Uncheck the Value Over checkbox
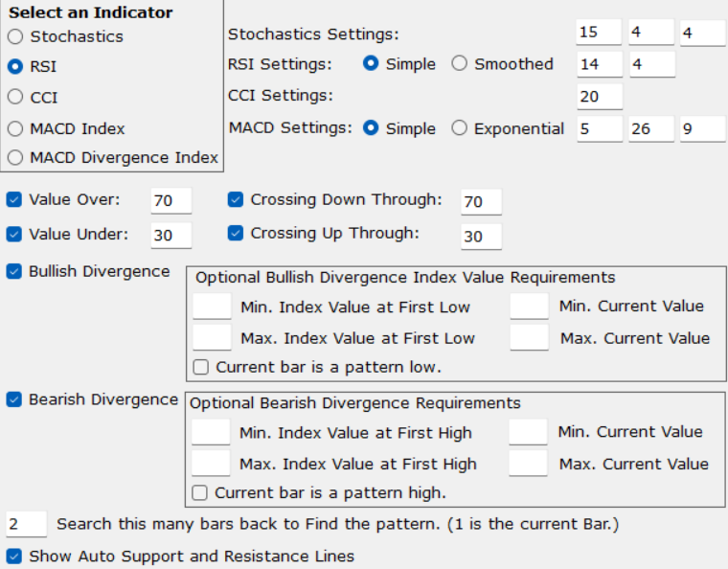 14,200
